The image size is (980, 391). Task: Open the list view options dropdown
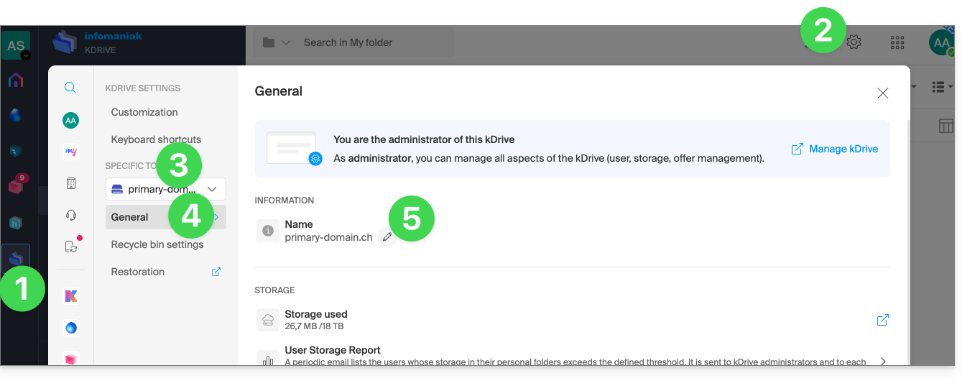tap(942, 87)
